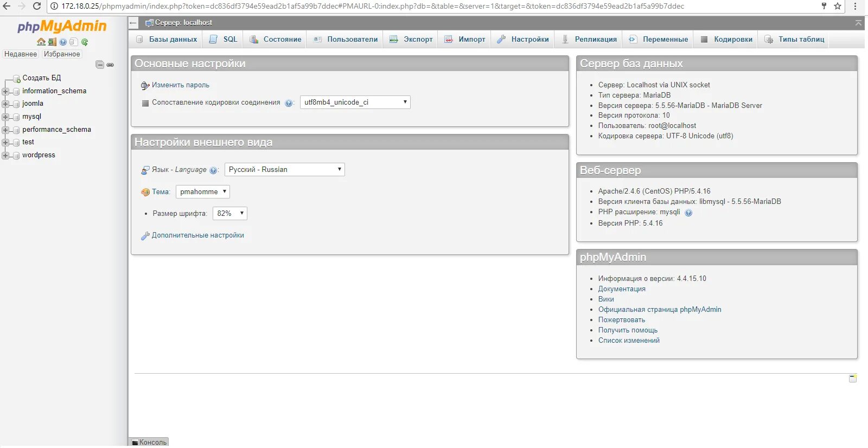868x448 pixels.
Task: Open the Кодировки tab
Action: (726, 39)
